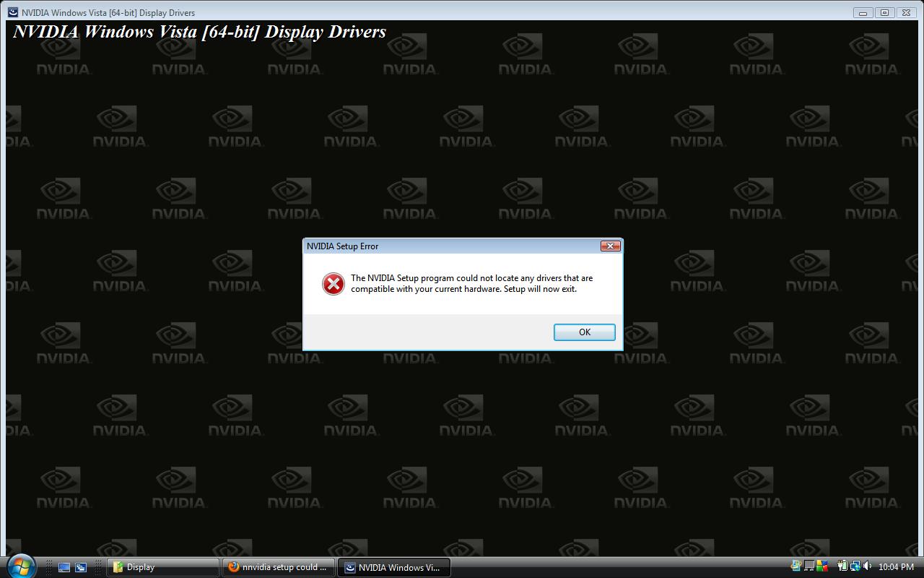Click the NVIDIA Windows Vista Display Drivers heading
924x578 pixels.
point(200,32)
